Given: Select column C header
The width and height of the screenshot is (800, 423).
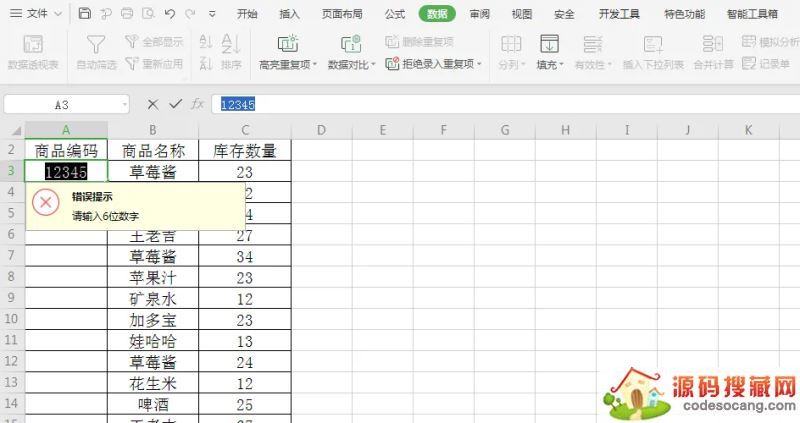Looking at the screenshot, I should coord(245,130).
